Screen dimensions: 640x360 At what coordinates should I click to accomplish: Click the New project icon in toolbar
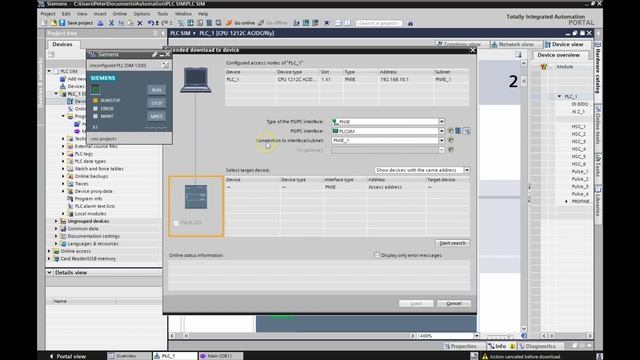point(44,23)
